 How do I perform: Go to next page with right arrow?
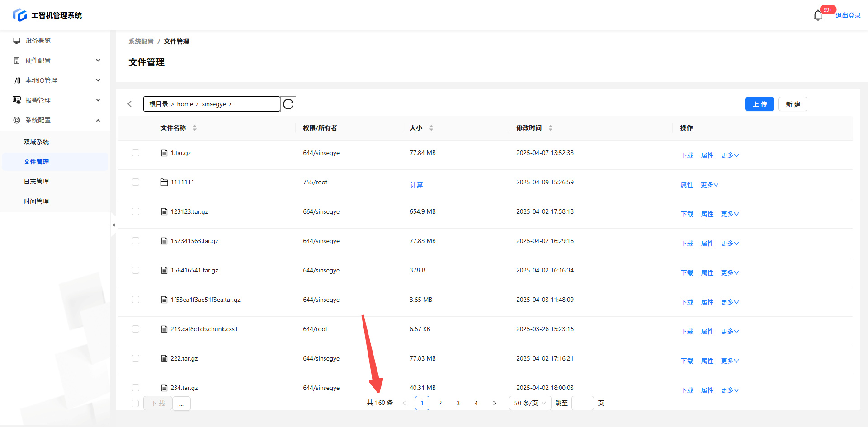point(494,403)
